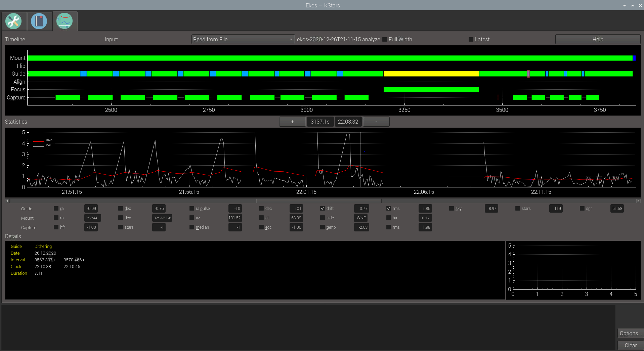Enable the Guide ra checkbox
Screen dimensions: 644x351
point(56,208)
